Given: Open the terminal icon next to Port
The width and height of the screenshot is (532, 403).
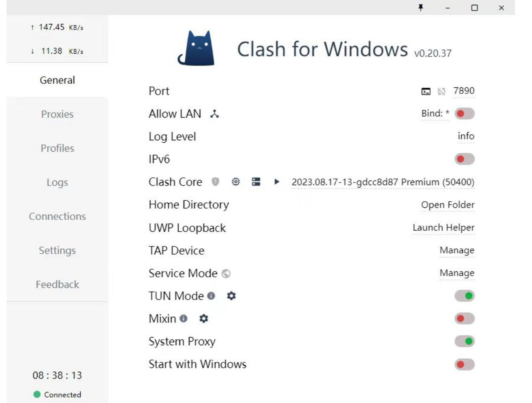Looking at the screenshot, I should 425,91.
